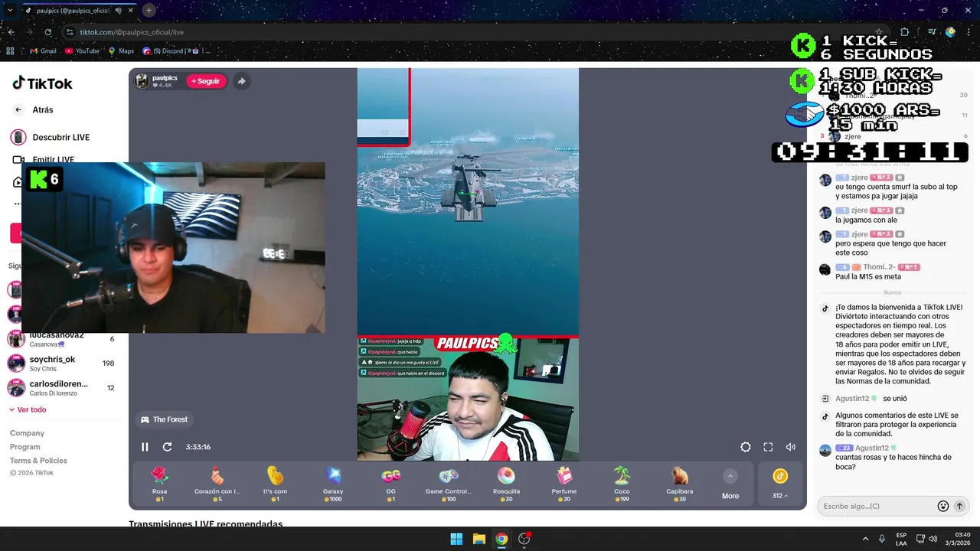Open paulpics profile avatar
The width and height of the screenshot is (980, 551).
click(x=142, y=81)
